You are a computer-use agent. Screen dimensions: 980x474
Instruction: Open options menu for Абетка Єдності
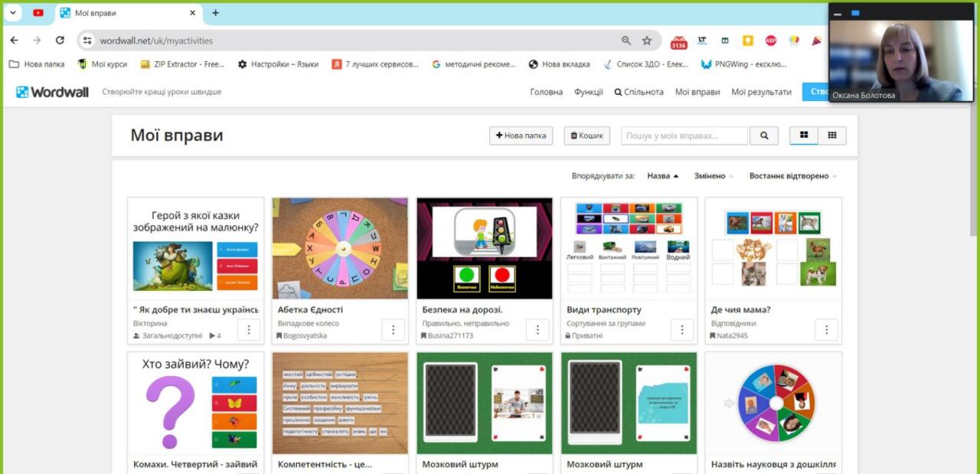(x=393, y=330)
